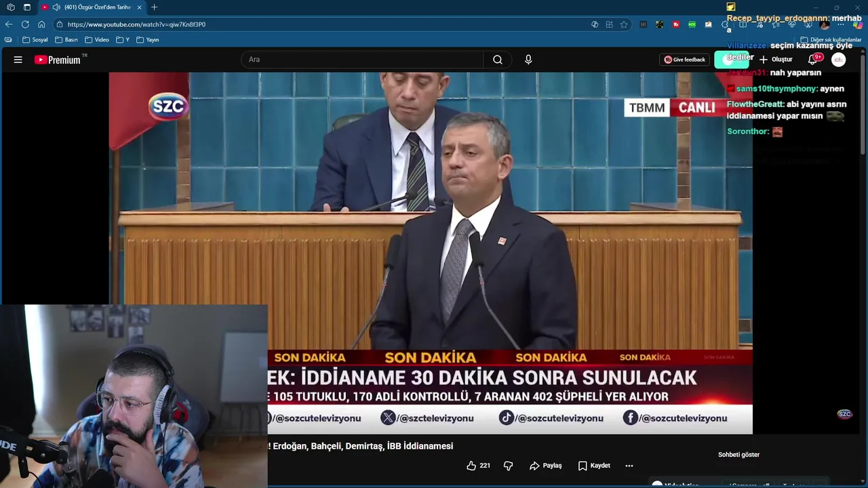Viewport: 868px width, 488px height.
Task: Open the Video bookmarks folder
Action: click(97, 40)
